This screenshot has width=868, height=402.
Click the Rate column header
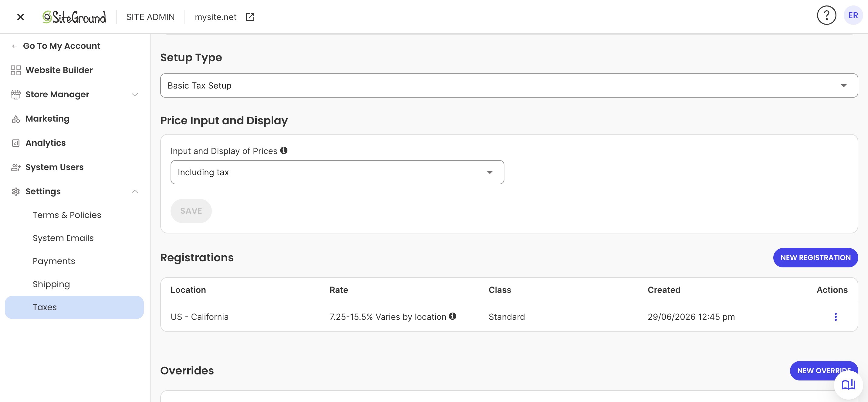click(x=339, y=290)
